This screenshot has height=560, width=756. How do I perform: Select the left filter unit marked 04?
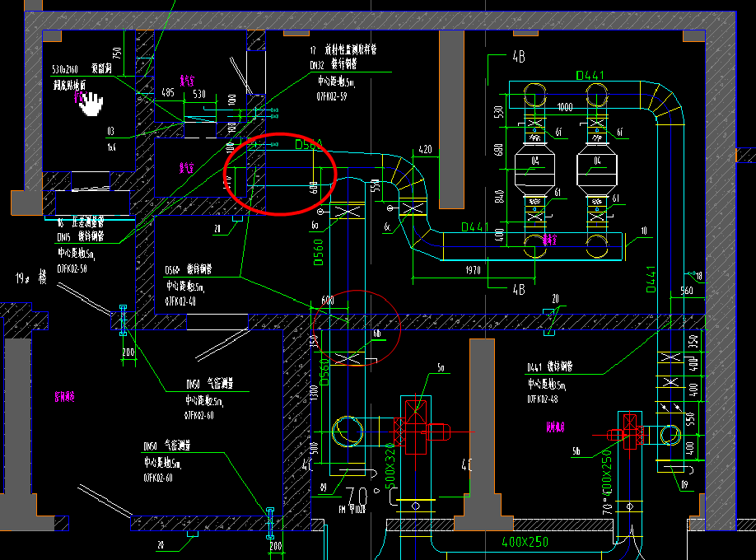(534, 168)
